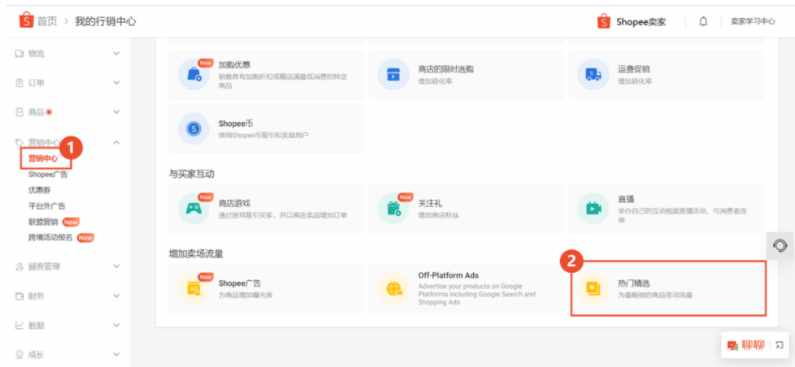Collapse the 营销中心 sidebar section

[x=116, y=142]
